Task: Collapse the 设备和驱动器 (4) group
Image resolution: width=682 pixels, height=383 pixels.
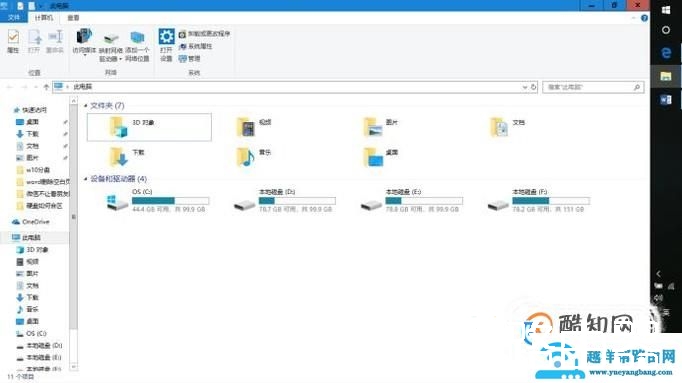Action: pyautogui.click(x=86, y=179)
